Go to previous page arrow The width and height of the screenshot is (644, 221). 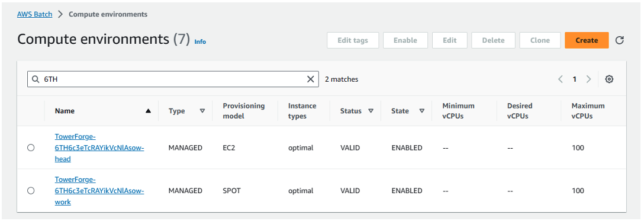[560, 79]
